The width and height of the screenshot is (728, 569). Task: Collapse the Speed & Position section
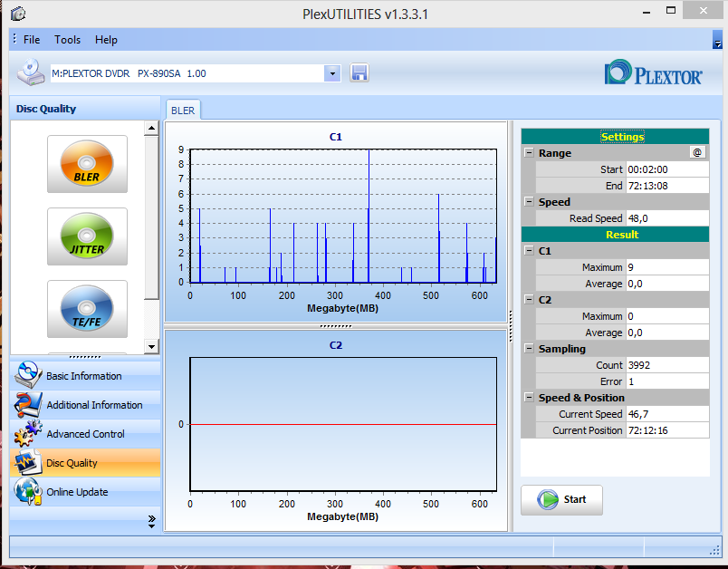[529, 397]
